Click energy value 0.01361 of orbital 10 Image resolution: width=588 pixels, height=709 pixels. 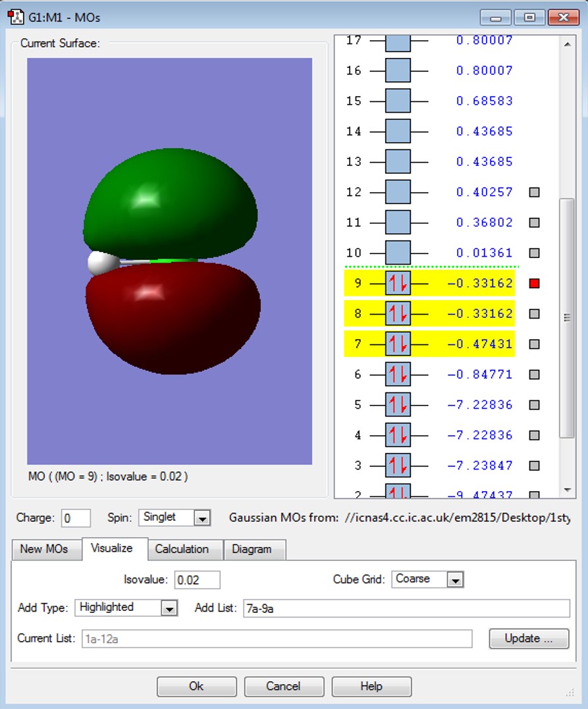point(484,253)
